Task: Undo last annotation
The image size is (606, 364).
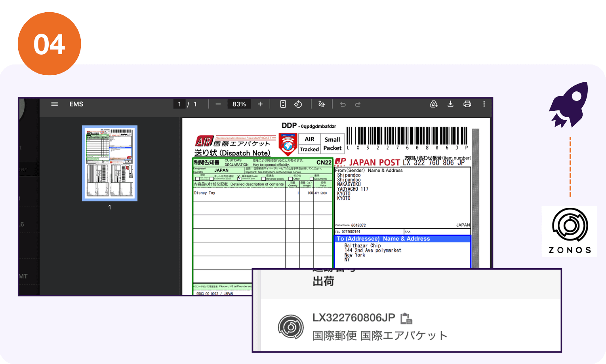Action: click(x=343, y=104)
